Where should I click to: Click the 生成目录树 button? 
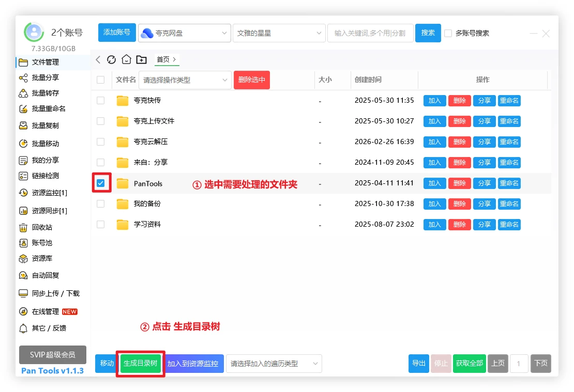tap(141, 364)
